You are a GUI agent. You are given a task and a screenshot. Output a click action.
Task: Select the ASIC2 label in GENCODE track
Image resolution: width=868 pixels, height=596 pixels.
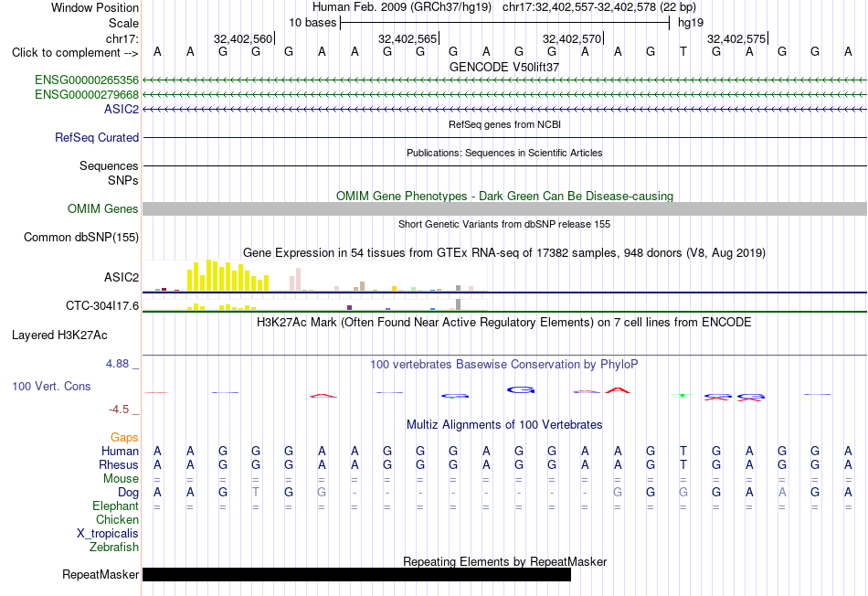coord(122,109)
